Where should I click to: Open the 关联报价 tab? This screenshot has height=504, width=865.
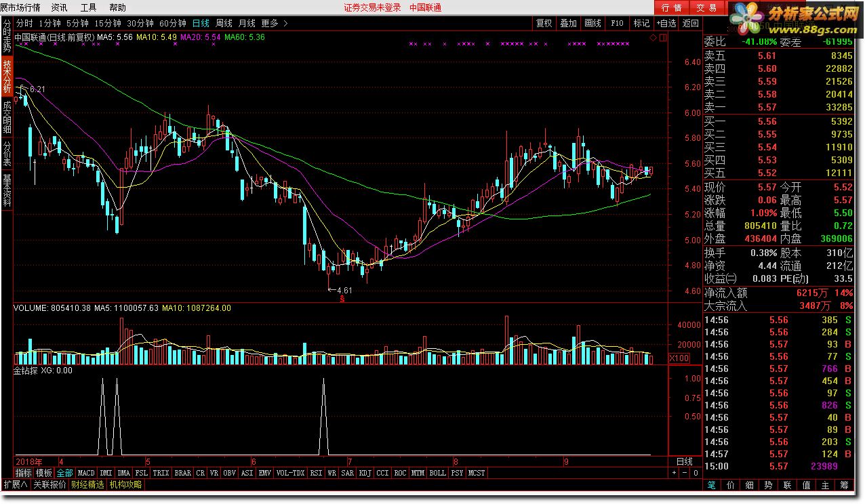[x=50, y=485]
